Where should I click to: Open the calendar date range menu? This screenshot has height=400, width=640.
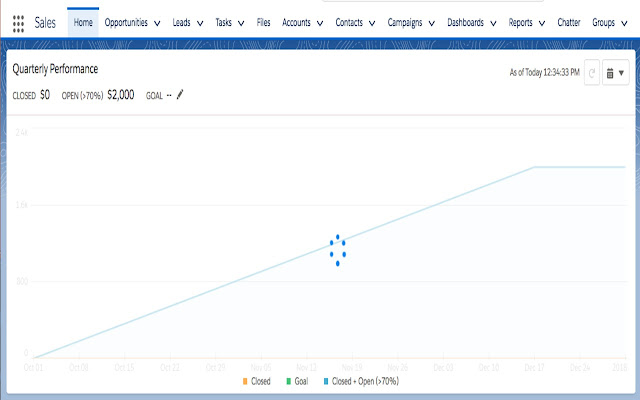(x=614, y=74)
